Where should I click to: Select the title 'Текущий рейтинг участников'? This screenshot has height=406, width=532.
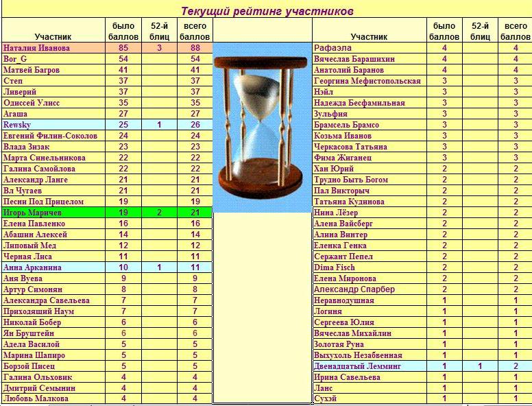coord(267,11)
